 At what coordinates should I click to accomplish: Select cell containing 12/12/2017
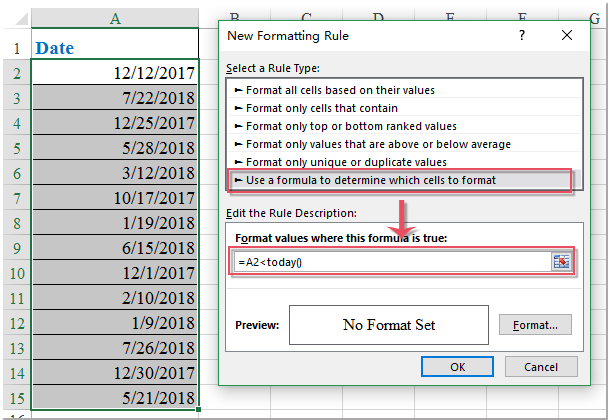(115, 72)
